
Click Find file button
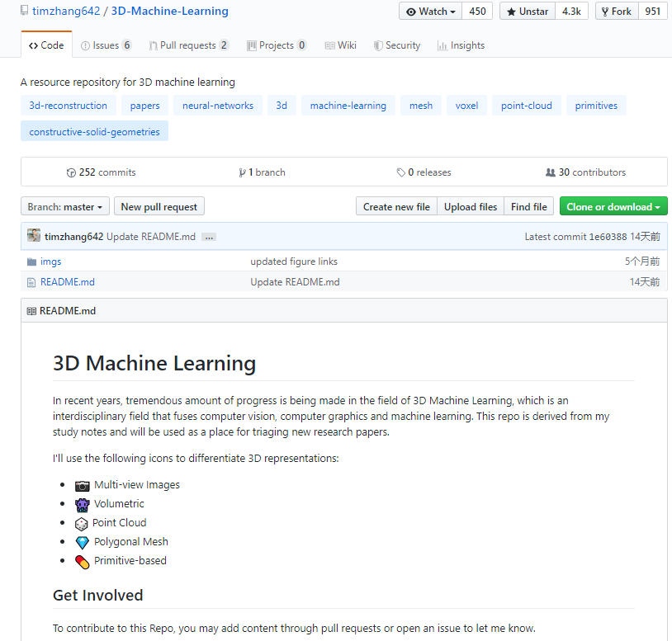pos(529,207)
